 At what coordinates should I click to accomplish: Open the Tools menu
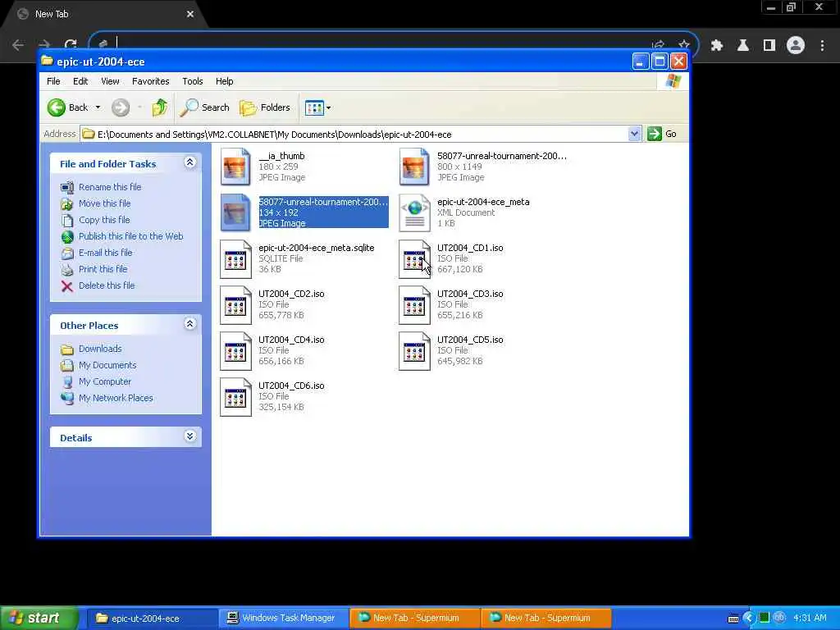(x=192, y=81)
